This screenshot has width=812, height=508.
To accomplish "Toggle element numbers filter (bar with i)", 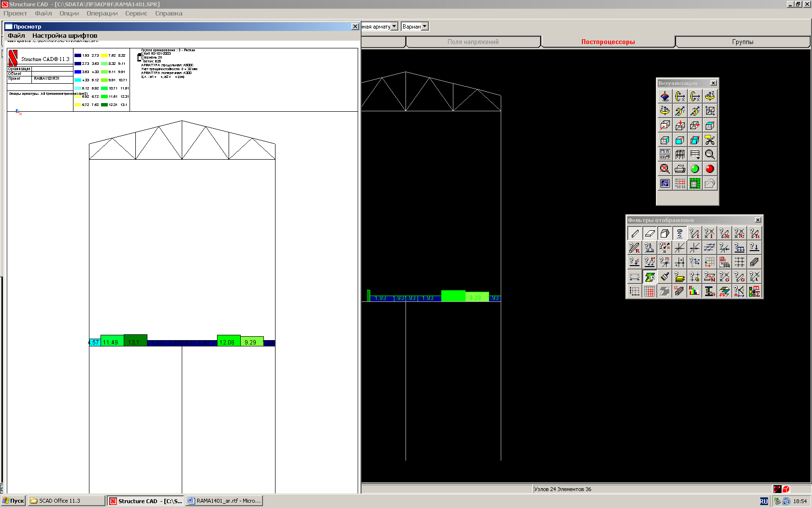I will tap(695, 233).
